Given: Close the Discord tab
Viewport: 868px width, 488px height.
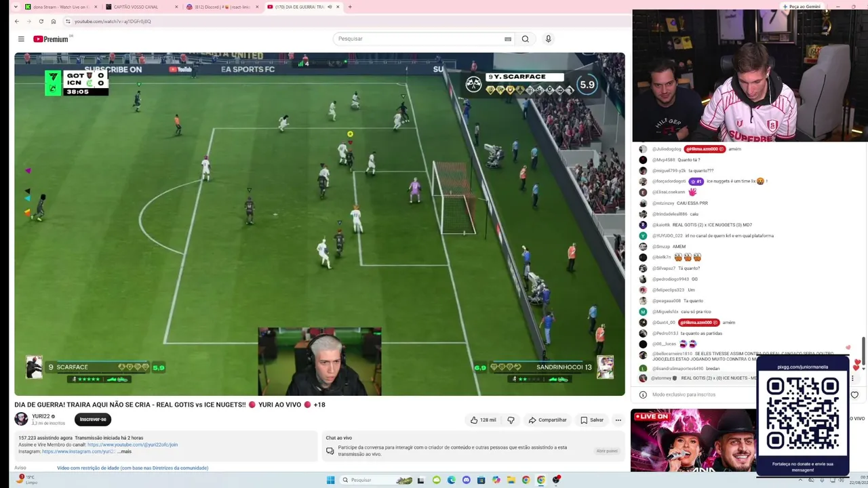Looking at the screenshot, I should 257,7.
